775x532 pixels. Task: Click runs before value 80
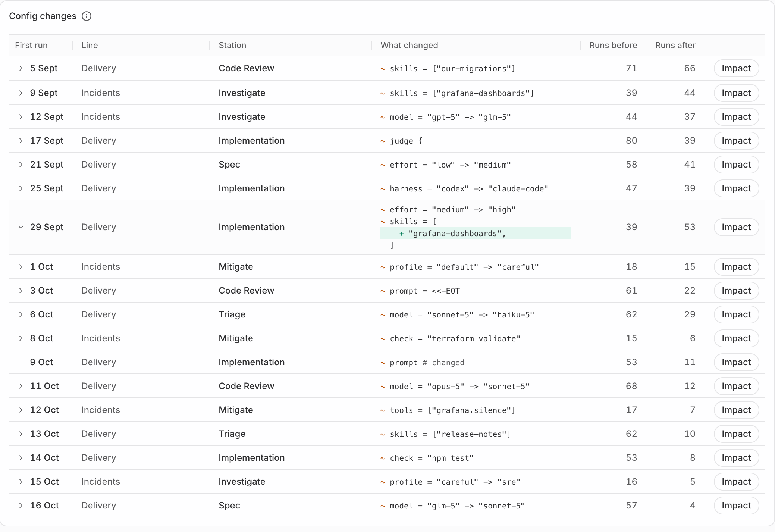click(x=631, y=141)
